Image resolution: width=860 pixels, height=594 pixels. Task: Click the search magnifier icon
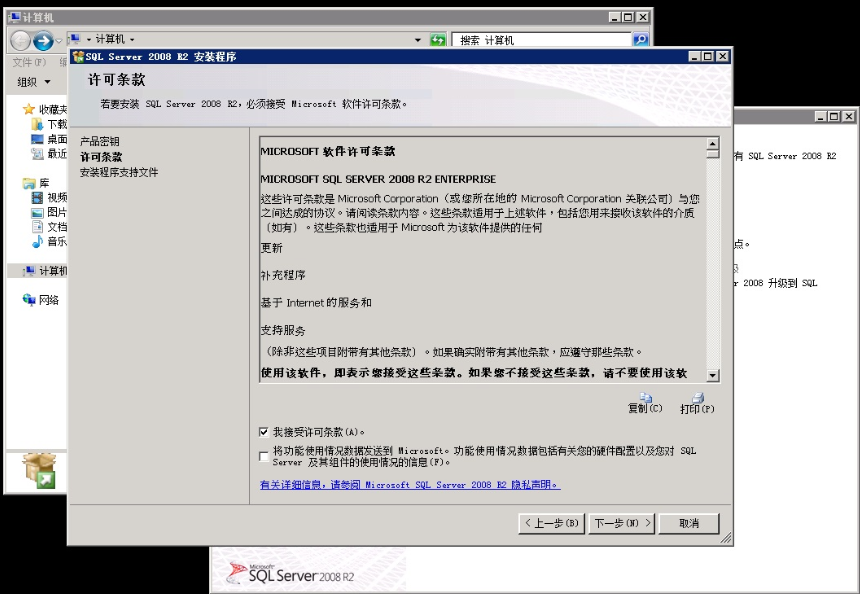(640, 39)
